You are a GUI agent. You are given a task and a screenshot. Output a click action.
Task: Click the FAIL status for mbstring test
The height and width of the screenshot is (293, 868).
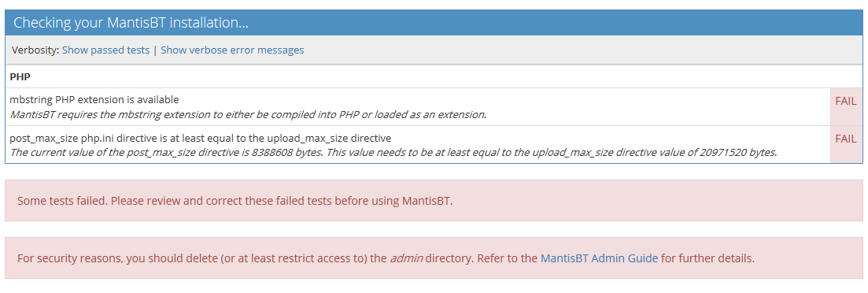[846, 102]
